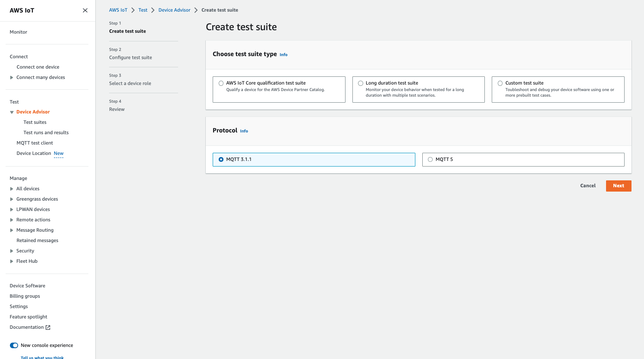Open the Info link beside Protocol
This screenshot has width=644, height=359.
click(x=244, y=131)
